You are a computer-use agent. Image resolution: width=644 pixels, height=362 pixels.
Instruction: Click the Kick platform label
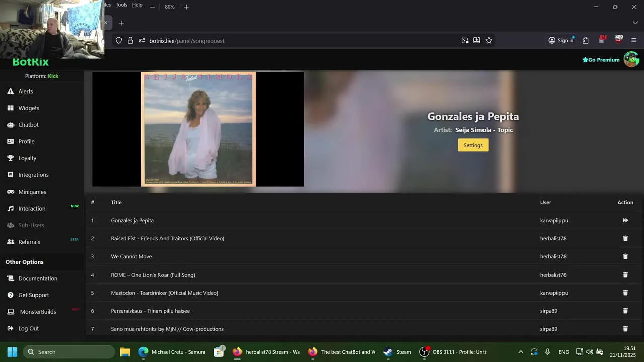[x=53, y=76]
